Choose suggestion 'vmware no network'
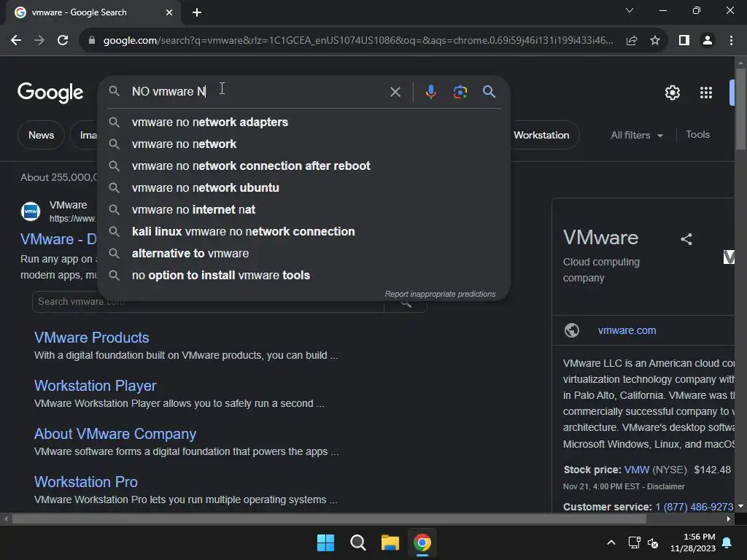 (303, 144)
